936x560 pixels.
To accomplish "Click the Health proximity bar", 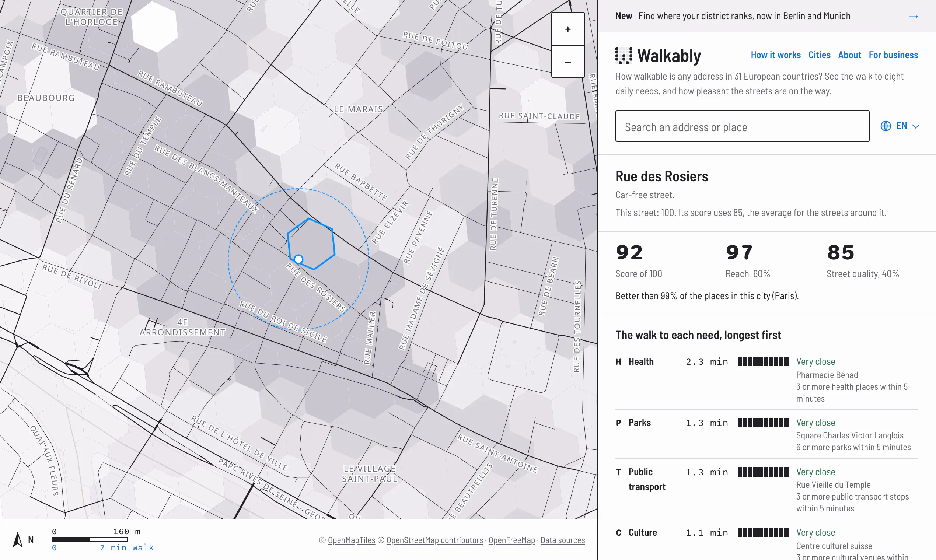I will 763,361.
